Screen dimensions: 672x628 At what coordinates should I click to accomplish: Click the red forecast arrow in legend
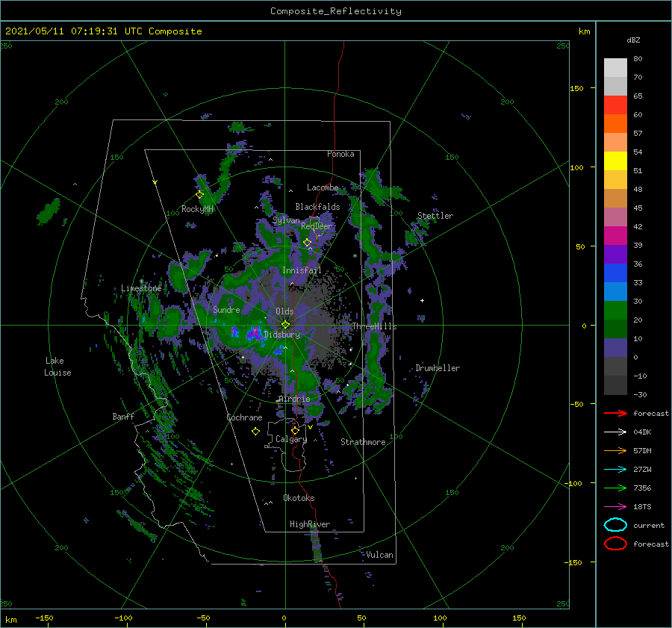tap(615, 413)
